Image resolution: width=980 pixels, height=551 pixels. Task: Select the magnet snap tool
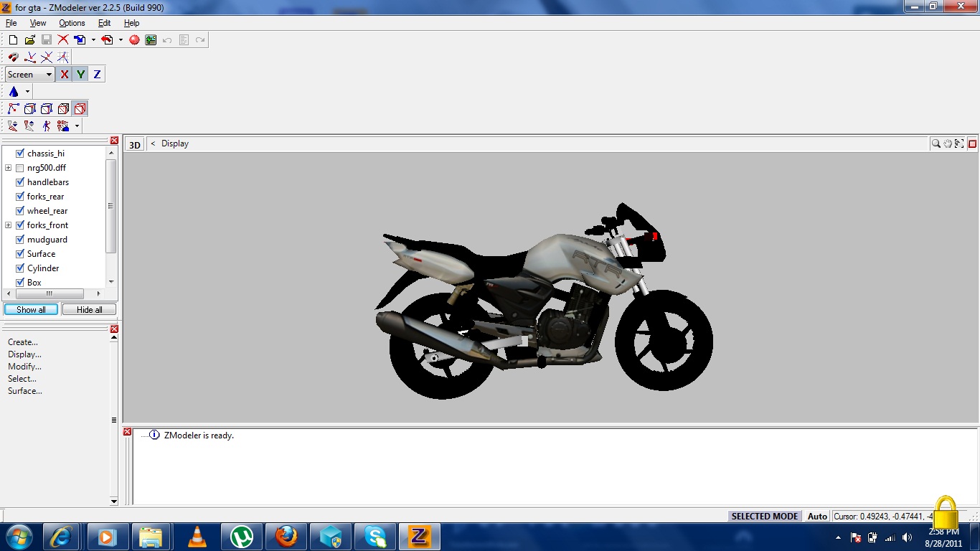13,57
